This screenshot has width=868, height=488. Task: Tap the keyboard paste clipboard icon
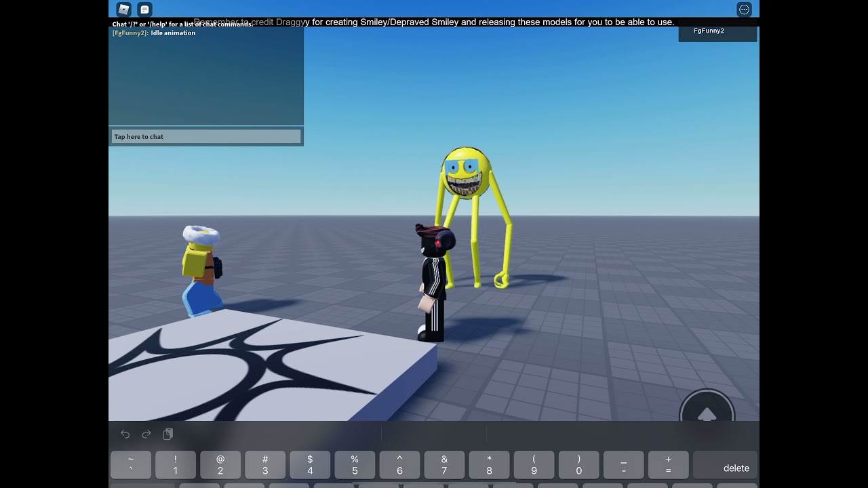point(168,434)
